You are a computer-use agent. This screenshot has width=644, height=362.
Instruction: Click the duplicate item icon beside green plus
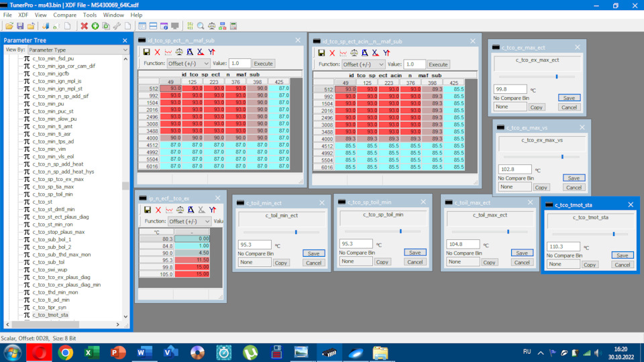(106, 26)
